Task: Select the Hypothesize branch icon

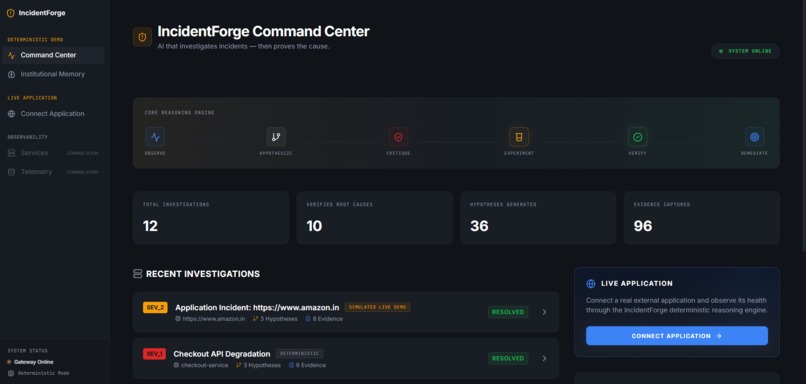Action: coord(276,137)
